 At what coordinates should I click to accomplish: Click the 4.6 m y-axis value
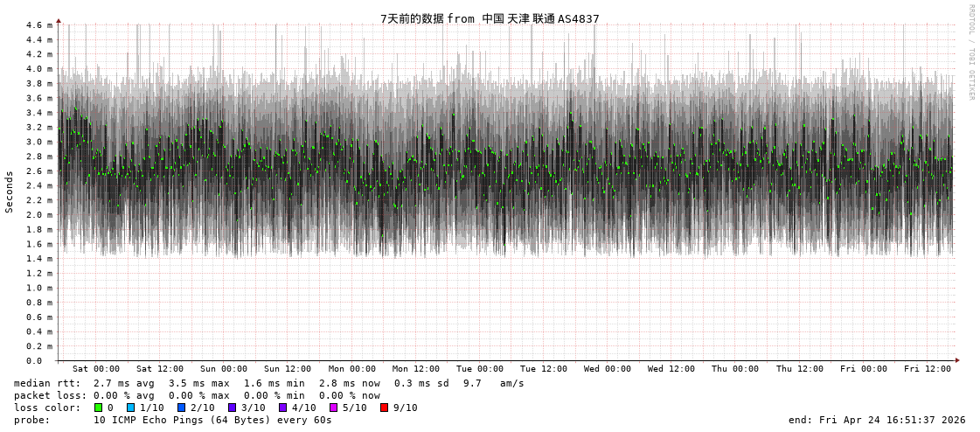tap(38, 25)
